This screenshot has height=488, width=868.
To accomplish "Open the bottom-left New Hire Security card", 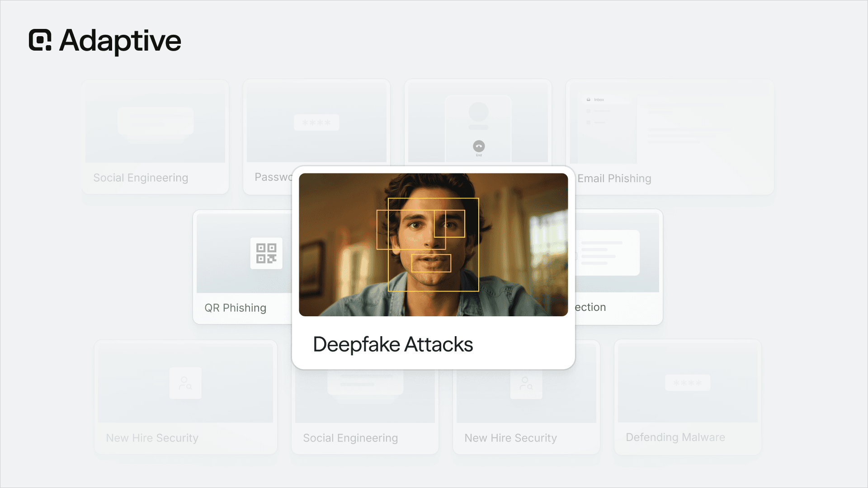I will [186, 397].
